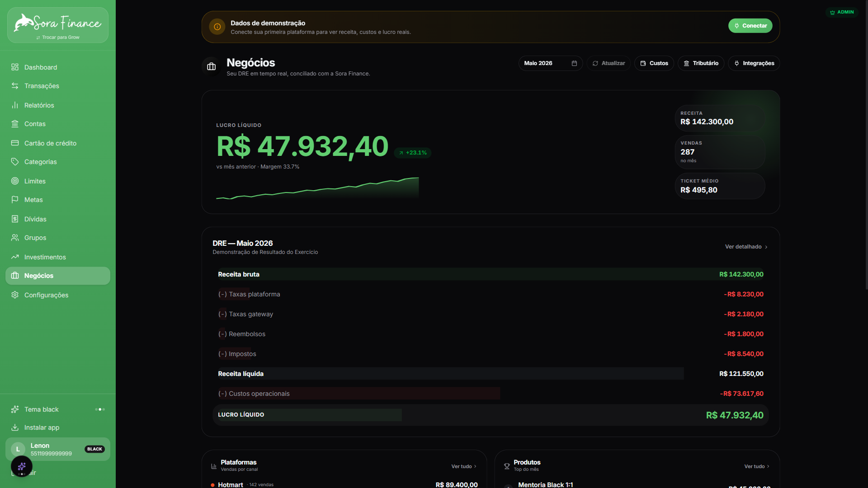
Task: Click the Atualizar refresh button
Action: tap(609, 63)
